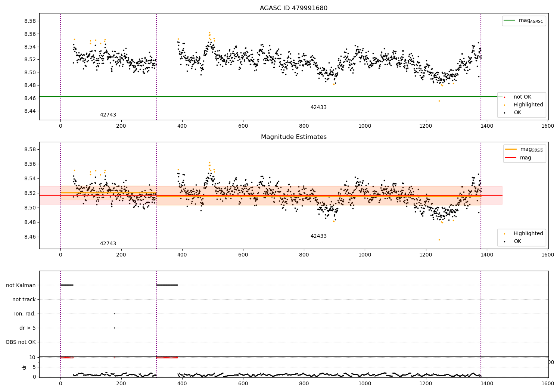Select the "not OK" legend entry

522,97
